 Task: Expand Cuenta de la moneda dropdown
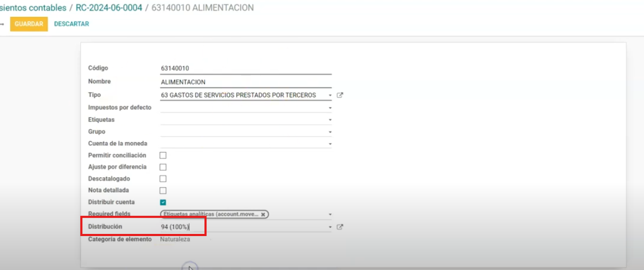coord(330,144)
